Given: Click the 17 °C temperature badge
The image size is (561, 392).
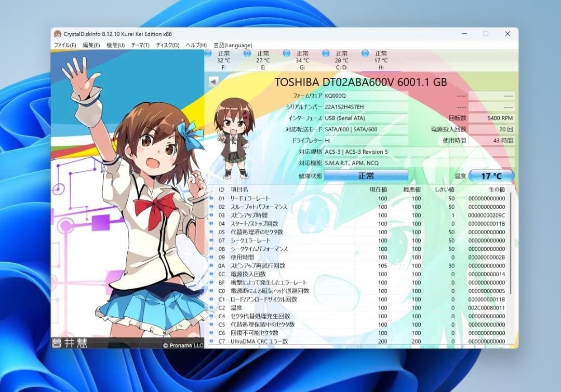Looking at the screenshot, I should 490,175.
